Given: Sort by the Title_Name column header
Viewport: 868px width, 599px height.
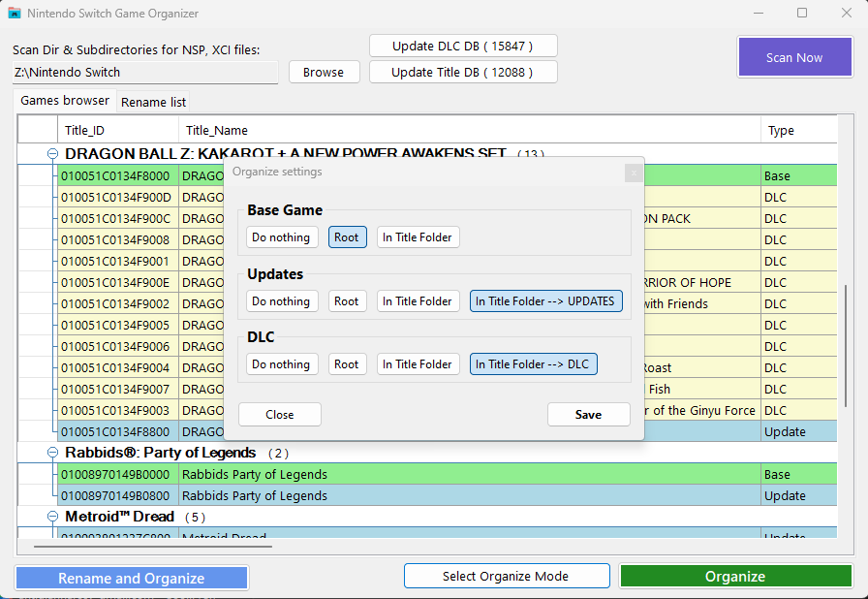Looking at the screenshot, I should point(470,131).
